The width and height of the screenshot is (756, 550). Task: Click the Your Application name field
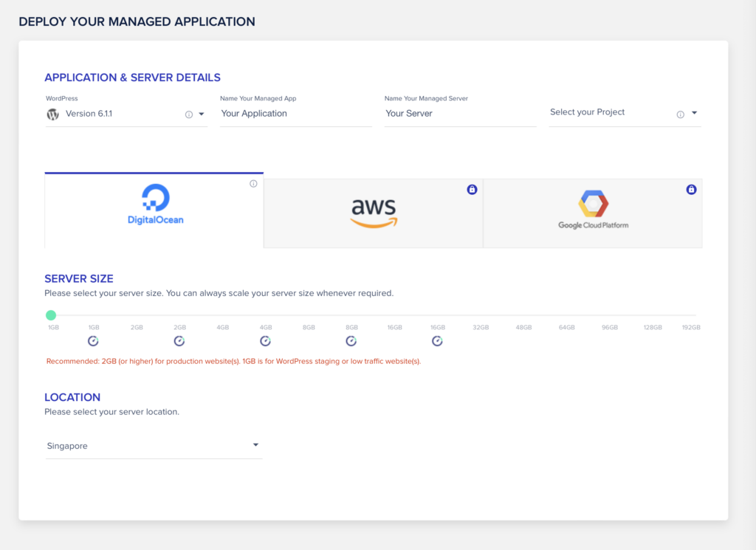(x=295, y=114)
